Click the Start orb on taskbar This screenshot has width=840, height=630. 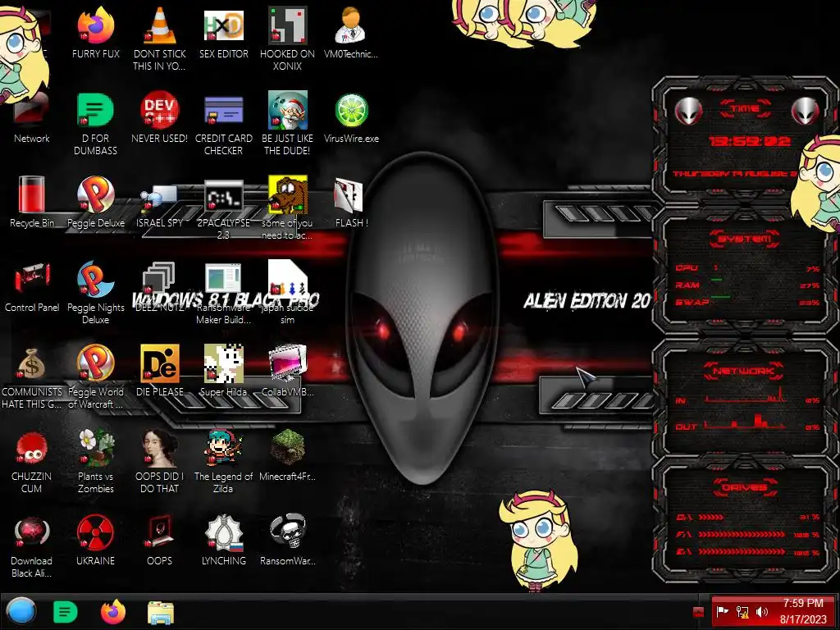click(21, 612)
